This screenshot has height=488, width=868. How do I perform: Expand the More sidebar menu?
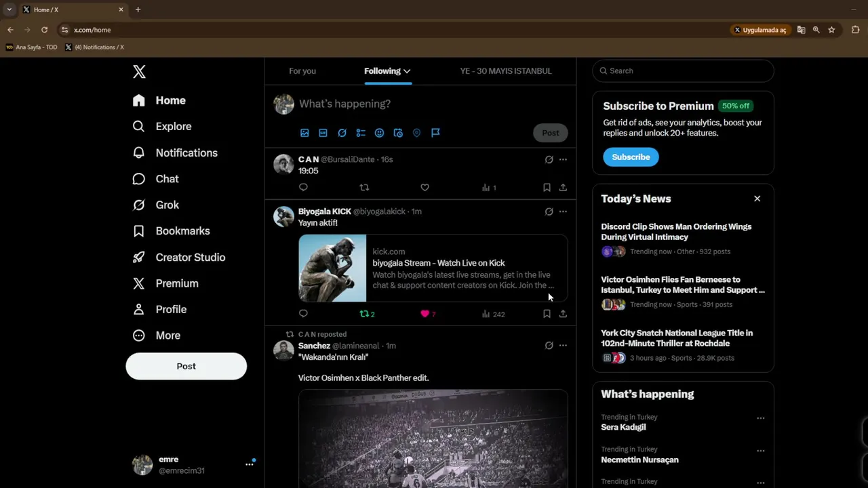(x=157, y=335)
